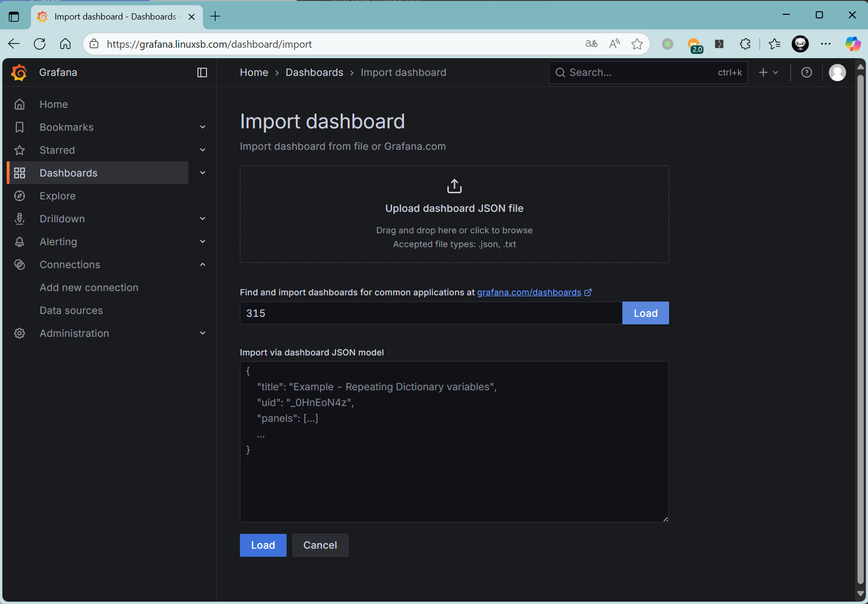868x604 pixels.
Task: Collapse the Connections section
Action: [203, 265]
